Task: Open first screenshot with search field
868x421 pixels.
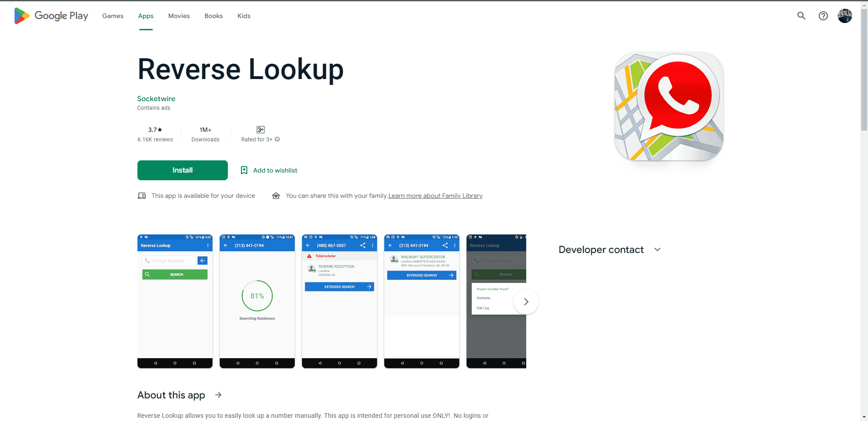Action: pos(175,301)
